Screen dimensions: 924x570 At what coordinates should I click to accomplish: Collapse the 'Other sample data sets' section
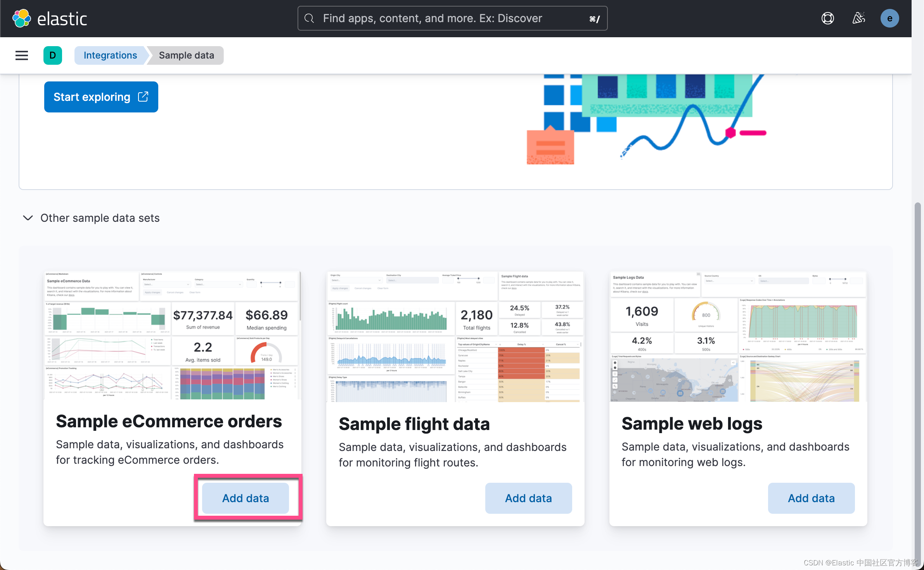pos(28,218)
